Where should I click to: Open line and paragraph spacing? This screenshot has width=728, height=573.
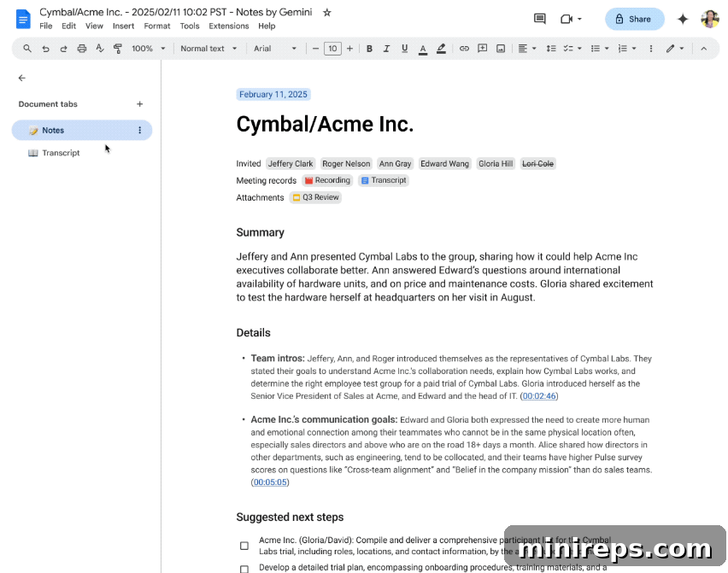point(551,49)
